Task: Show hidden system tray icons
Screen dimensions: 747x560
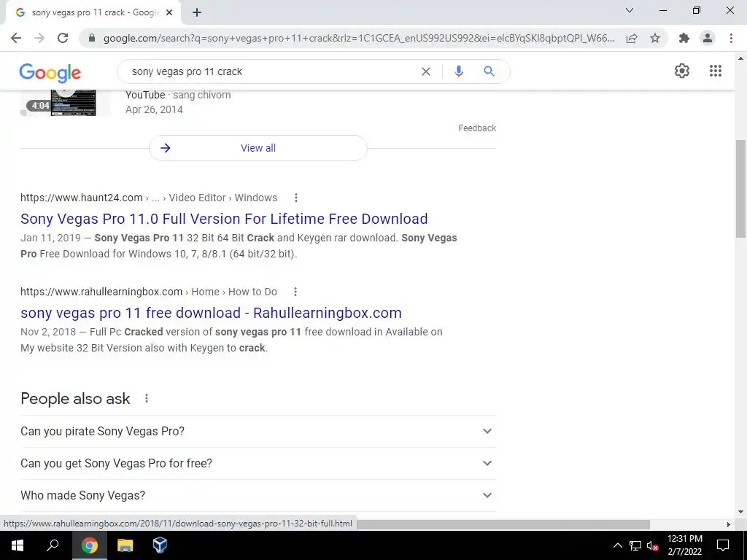Action: tap(617, 545)
